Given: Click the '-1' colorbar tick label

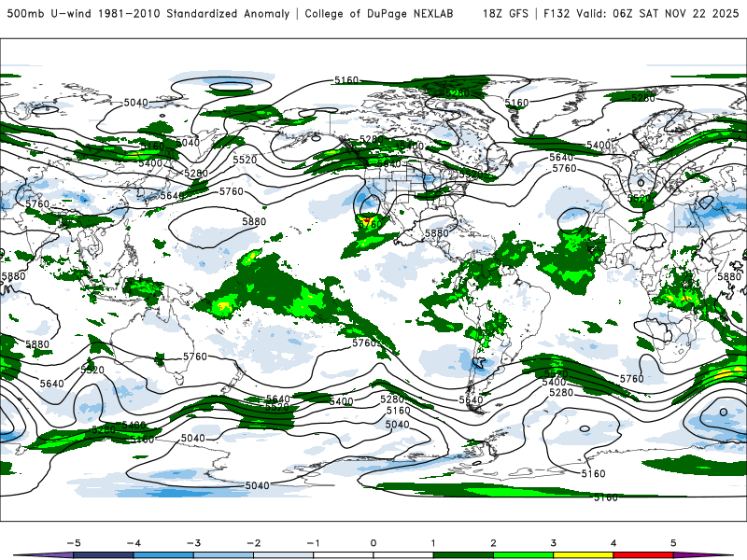Looking at the screenshot, I should click(313, 543).
